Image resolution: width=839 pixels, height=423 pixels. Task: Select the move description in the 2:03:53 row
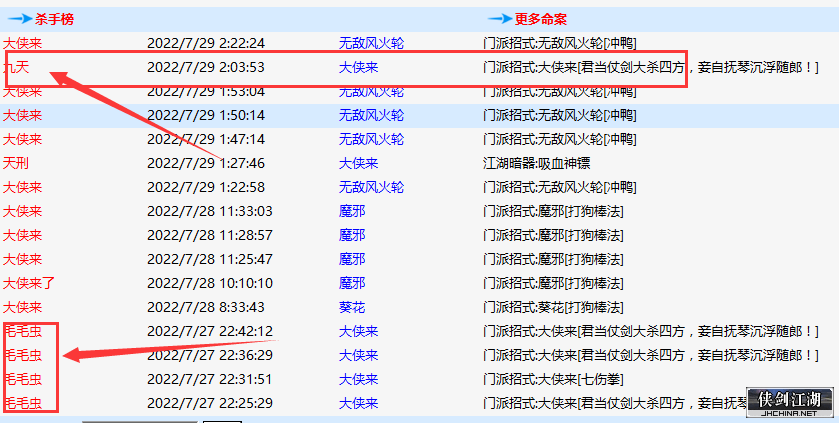tap(650, 67)
